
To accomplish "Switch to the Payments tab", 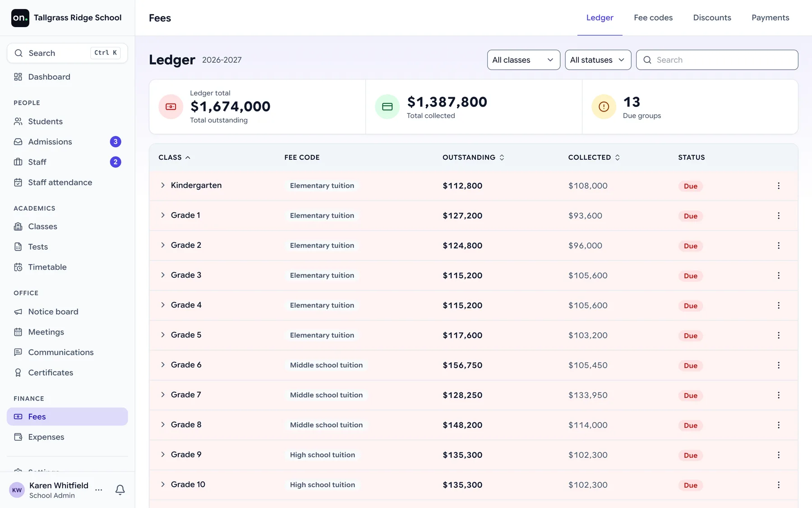I will (770, 18).
